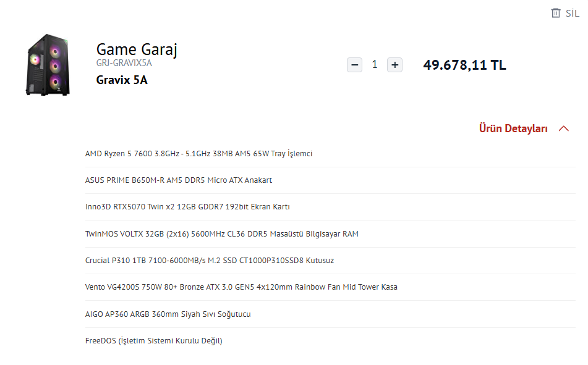588x365 pixels.
Task: Open the Gravix 5A case thumbnail
Action: 48,65
